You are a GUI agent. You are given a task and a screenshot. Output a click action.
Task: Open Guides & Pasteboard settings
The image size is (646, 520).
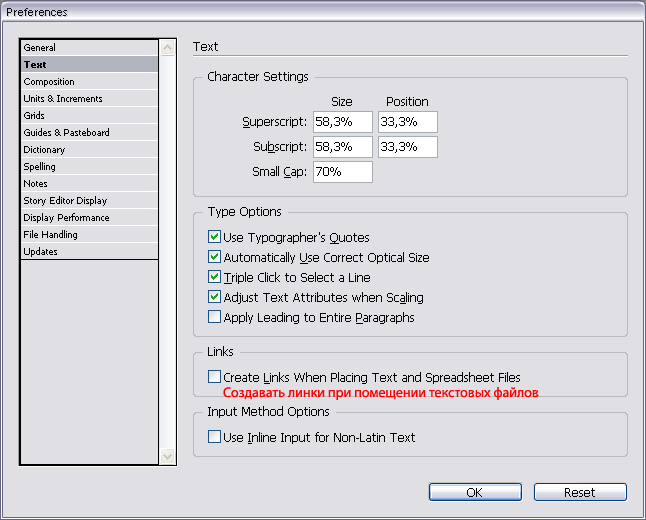[x=89, y=132]
